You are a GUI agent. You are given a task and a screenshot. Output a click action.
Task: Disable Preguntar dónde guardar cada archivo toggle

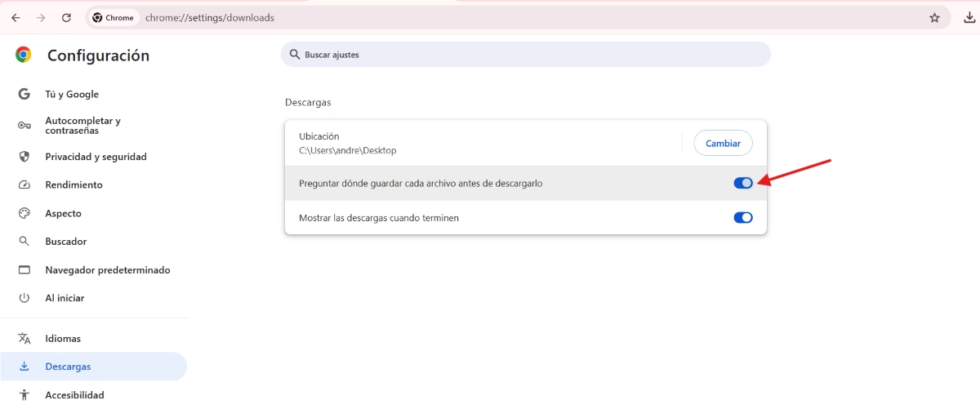pyautogui.click(x=742, y=183)
